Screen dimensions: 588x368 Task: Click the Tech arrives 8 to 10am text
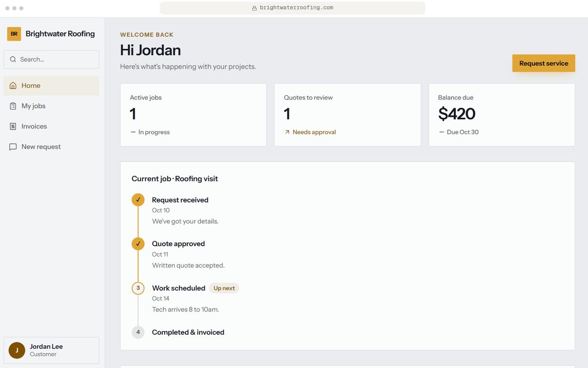click(185, 310)
